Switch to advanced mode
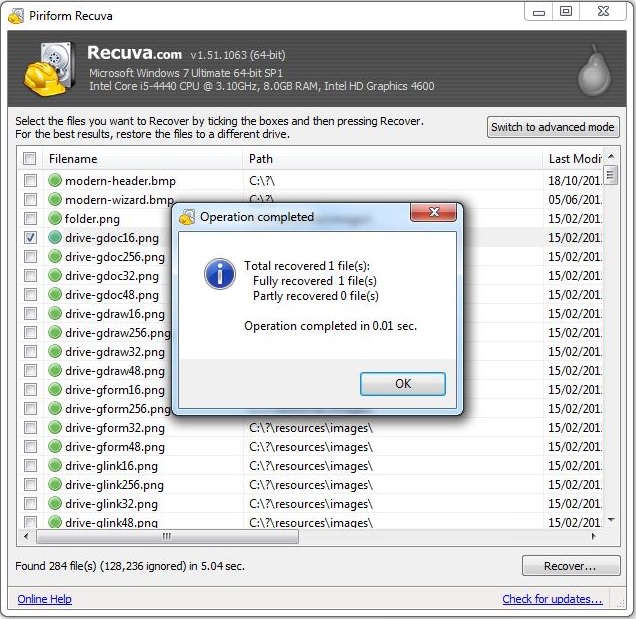 point(553,127)
